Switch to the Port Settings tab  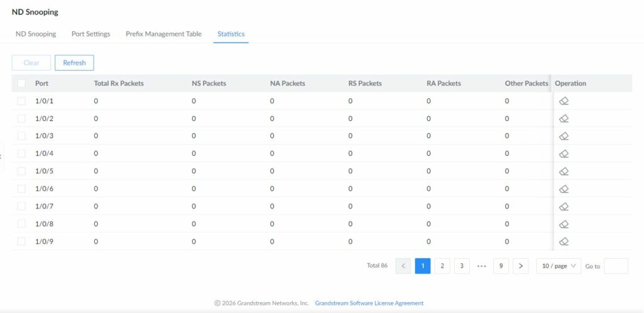(x=91, y=34)
